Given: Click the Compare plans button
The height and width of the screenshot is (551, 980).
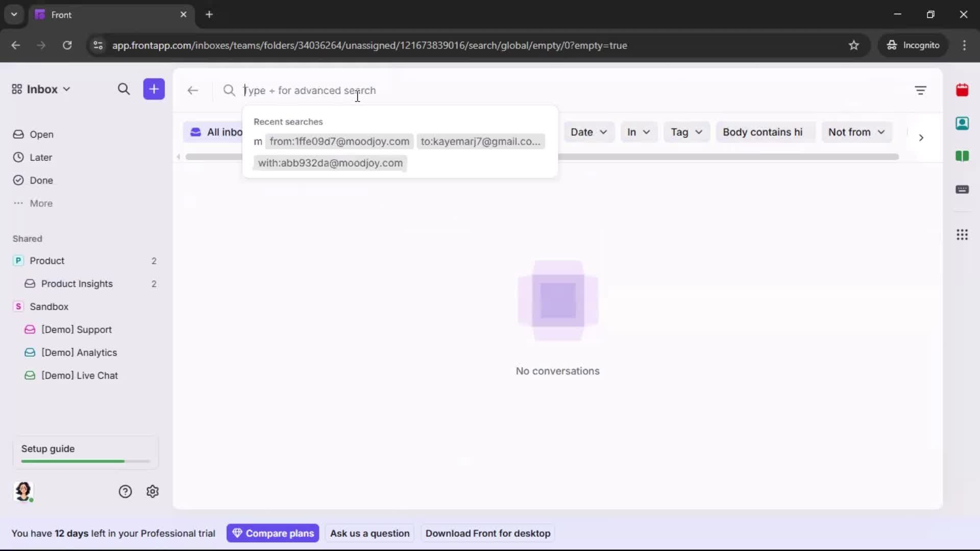Looking at the screenshot, I should pyautogui.click(x=273, y=533).
